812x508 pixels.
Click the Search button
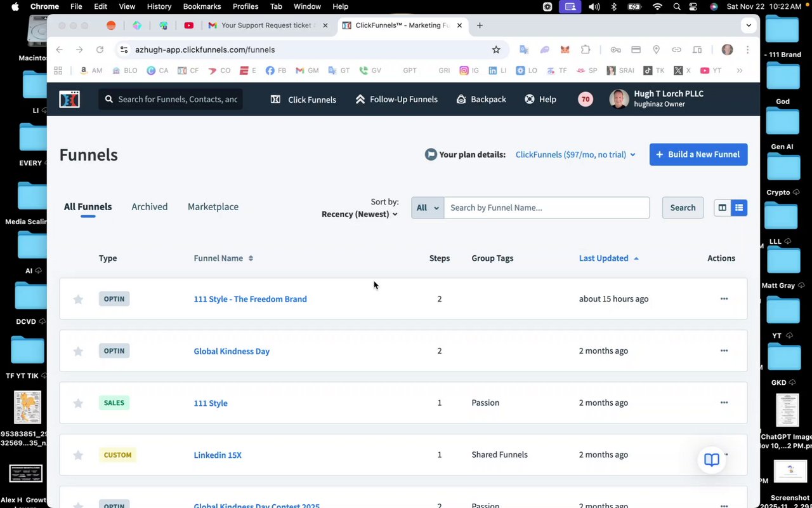click(x=683, y=208)
